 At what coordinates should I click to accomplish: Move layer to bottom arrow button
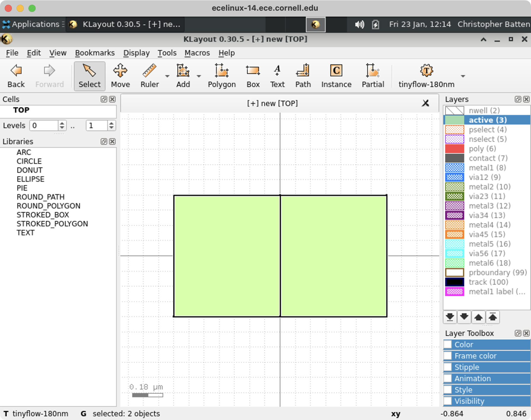click(450, 317)
